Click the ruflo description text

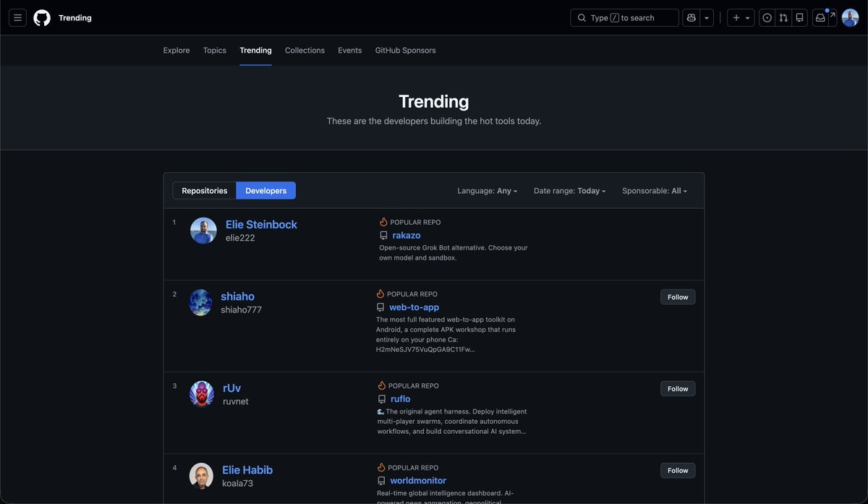(452, 421)
